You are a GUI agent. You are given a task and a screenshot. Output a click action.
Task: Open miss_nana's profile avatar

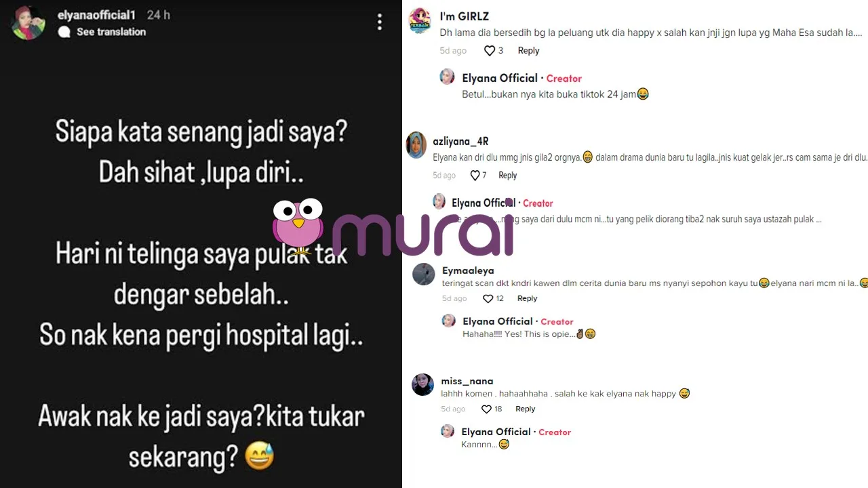pyautogui.click(x=422, y=384)
